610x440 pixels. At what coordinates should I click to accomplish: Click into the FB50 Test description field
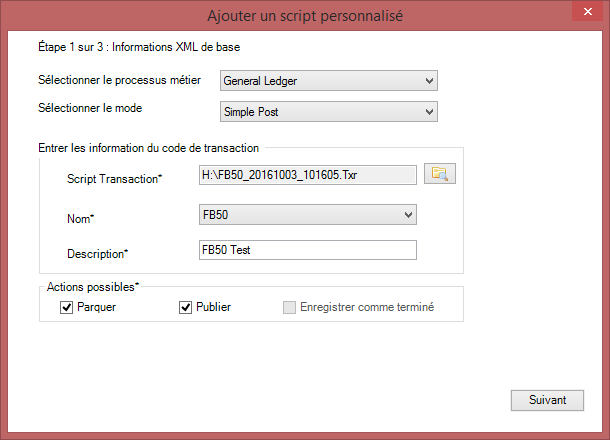[308, 250]
